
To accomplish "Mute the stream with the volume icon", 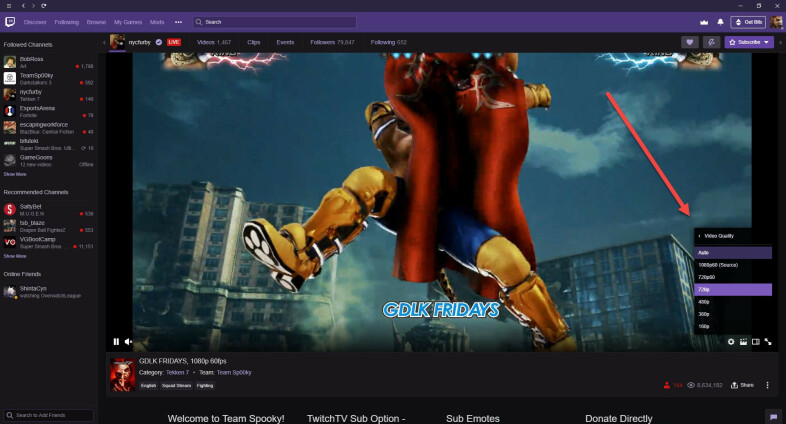I will [128, 342].
